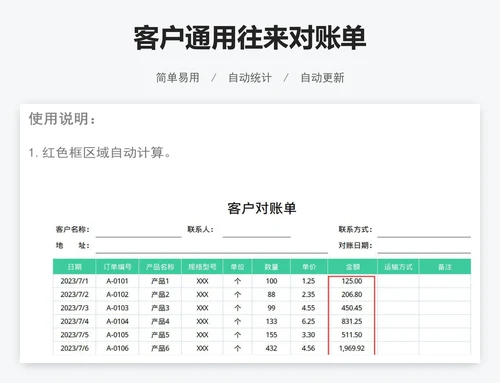Click the date cell 2023/7/6
The width and height of the screenshot is (500, 383).
point(74,348)
